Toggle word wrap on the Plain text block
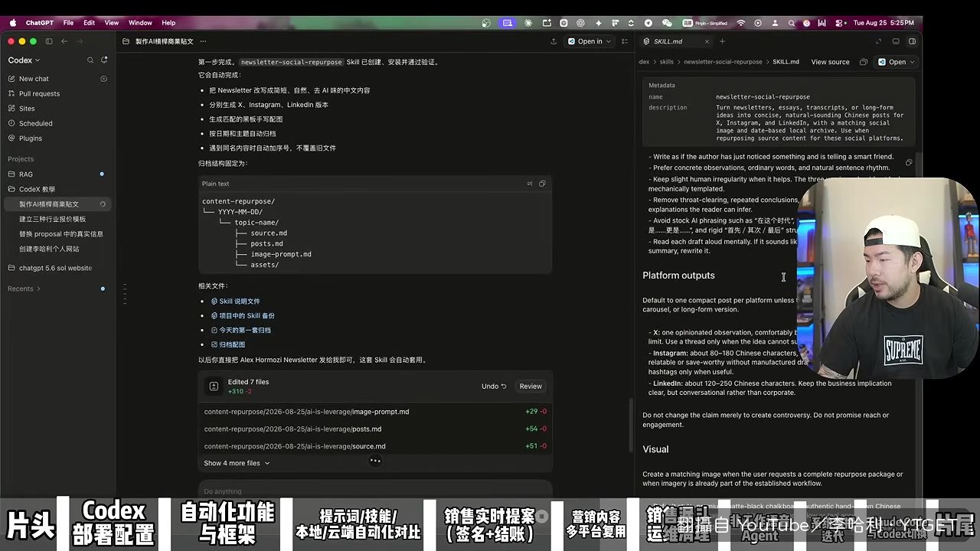Image resolution: width=980 pixels, height=551 pixels. (x=529, y=184)
